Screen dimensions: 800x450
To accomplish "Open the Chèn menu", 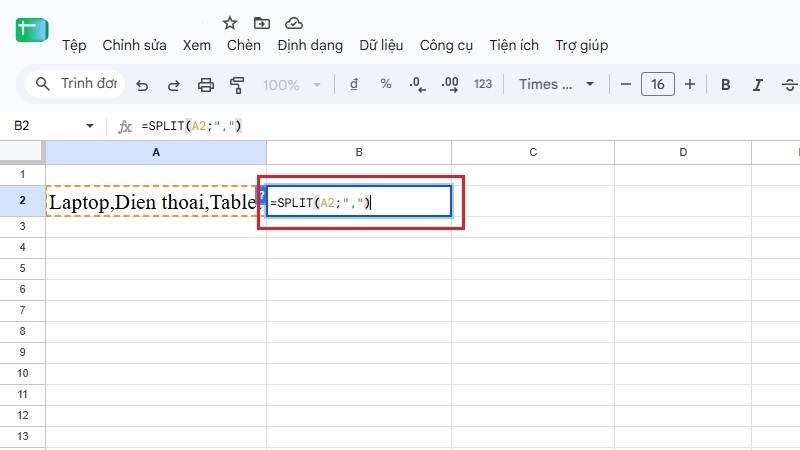I will tap(243, 45).
